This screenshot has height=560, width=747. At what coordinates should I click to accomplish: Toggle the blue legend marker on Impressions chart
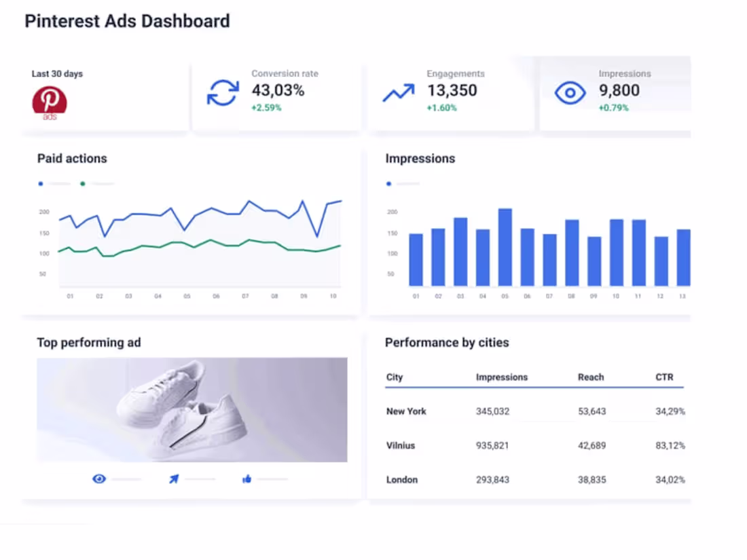point(388,183)
